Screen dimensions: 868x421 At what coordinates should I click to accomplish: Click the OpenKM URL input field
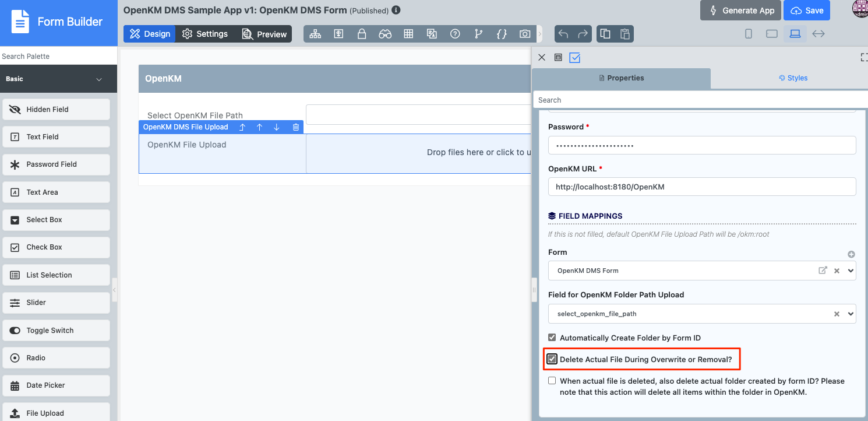point(701,187)
